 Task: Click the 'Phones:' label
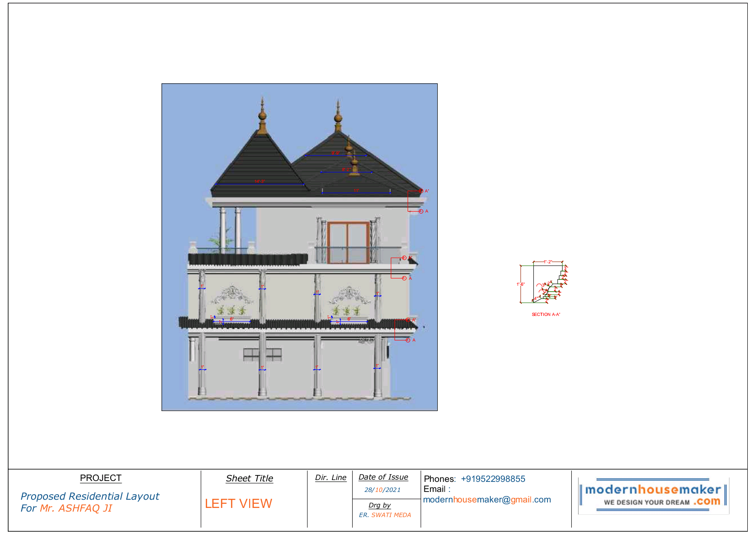pos(440,479)
